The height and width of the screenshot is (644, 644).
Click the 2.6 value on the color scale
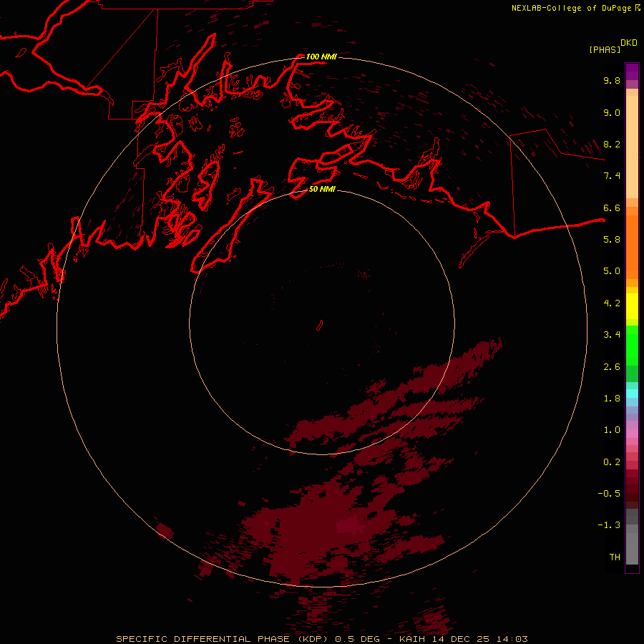[x=612, y=367]
